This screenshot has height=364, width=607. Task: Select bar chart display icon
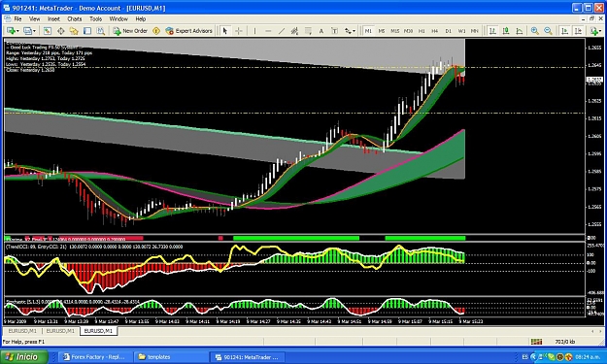pyautogui.click(x=492, y=31)
